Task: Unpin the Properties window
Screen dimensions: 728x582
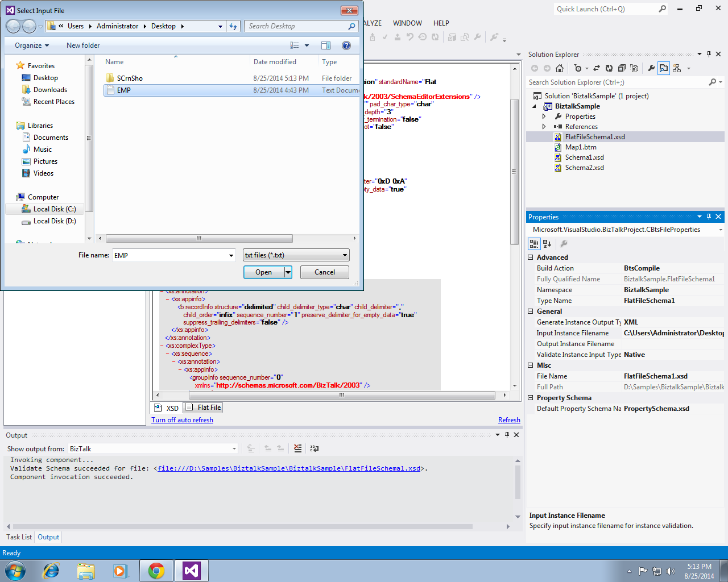Action: coord(708,217)
